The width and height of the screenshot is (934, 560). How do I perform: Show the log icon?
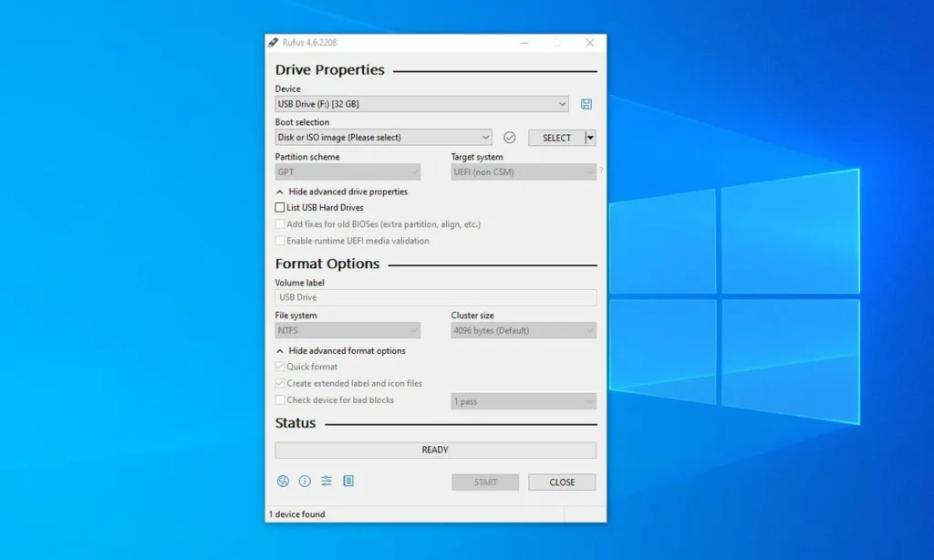[348, 481]
